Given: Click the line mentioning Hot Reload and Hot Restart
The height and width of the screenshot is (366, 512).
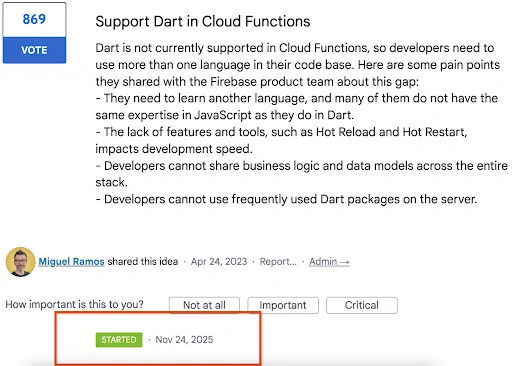Looking at the screenshot, I should [x=281, y=132].
